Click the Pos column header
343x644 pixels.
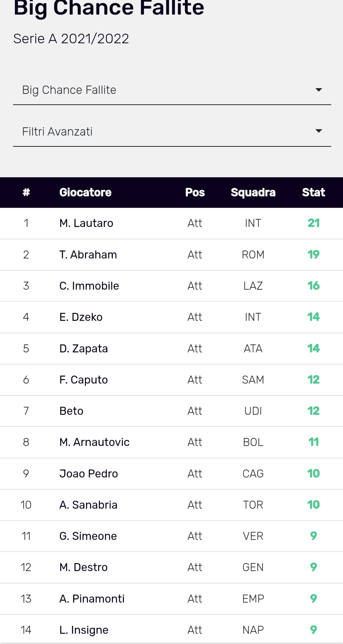(195, 192)
